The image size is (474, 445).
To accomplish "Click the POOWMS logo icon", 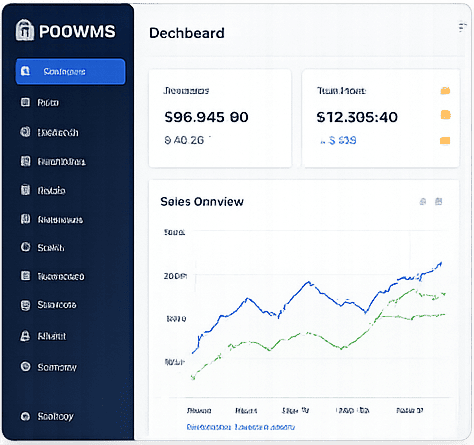I will [25, 30].
